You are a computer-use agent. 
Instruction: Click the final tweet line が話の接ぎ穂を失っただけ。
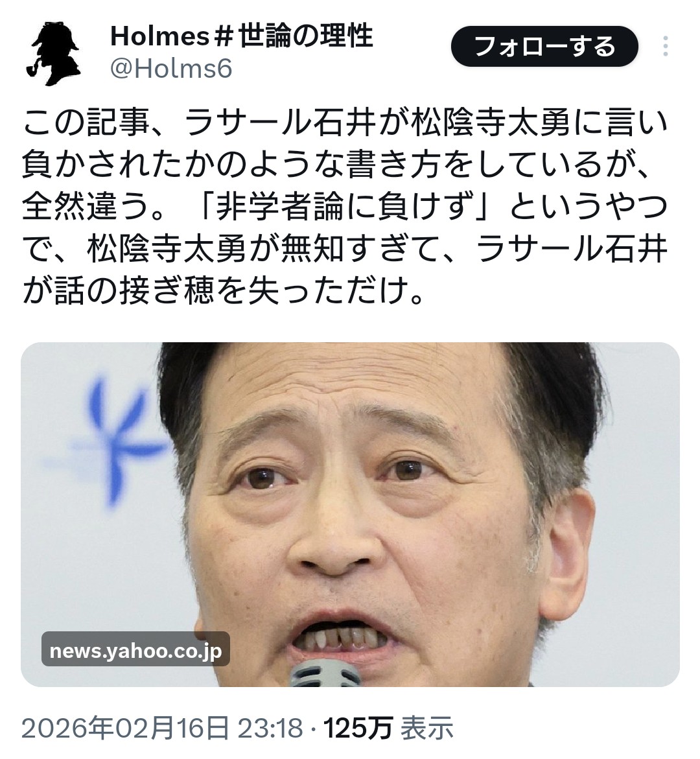[224, 292]
